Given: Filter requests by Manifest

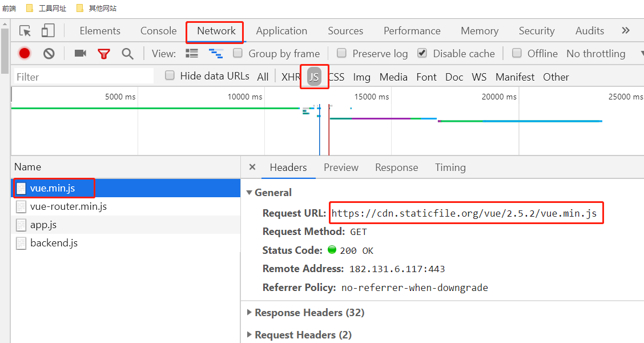Looking at the screenshot, I should (515, 77).
